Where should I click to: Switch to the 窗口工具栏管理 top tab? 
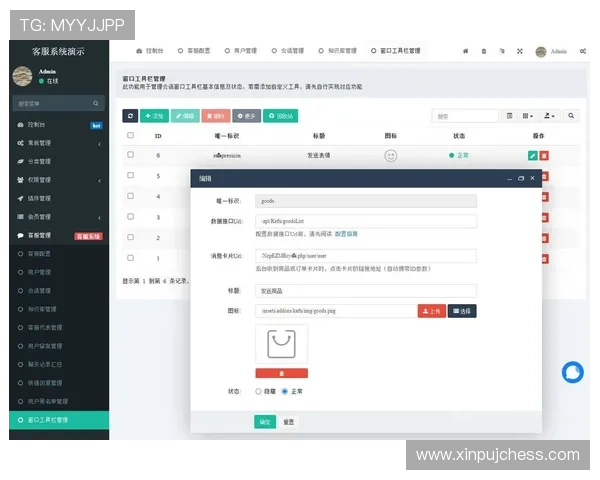click(x=396, y=51)
